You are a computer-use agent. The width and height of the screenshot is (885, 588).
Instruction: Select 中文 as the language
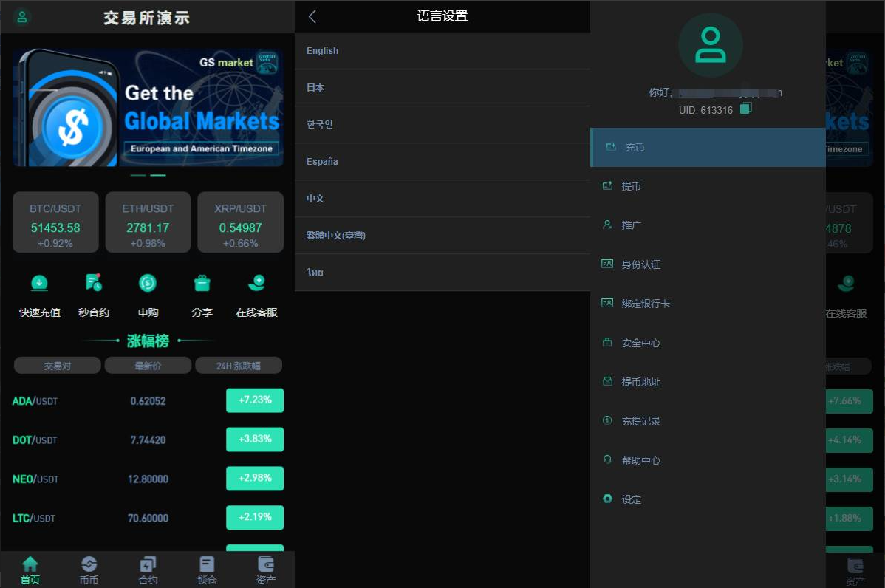(x=315, y=198)
